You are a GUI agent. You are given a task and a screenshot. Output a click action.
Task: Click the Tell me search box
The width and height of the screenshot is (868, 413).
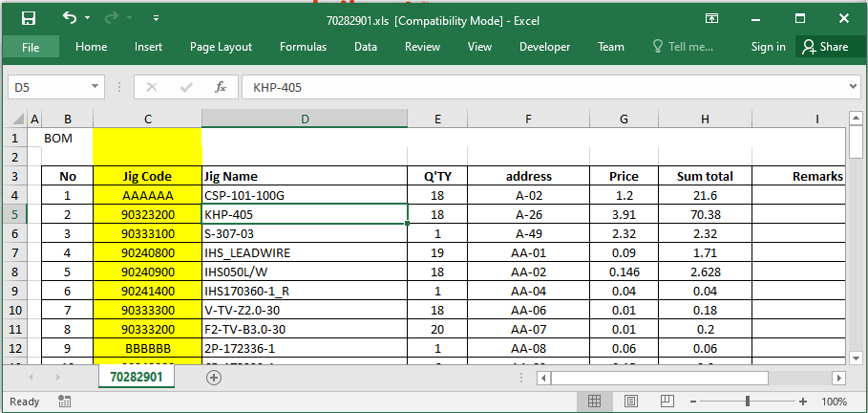[684, 47]
